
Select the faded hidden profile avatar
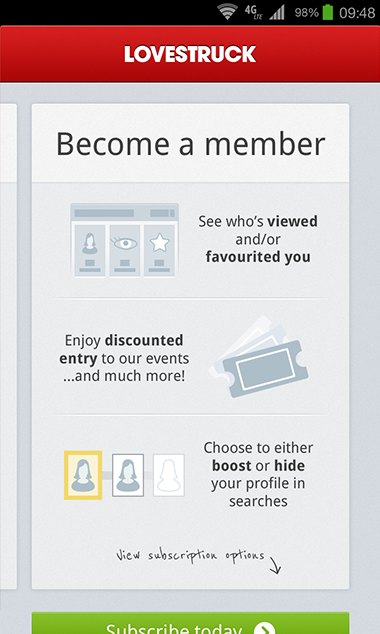point(169,475)
